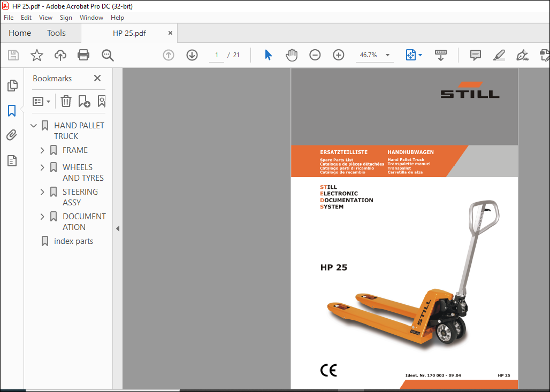Select the HAND PALLET TRUCK bookmark
550x392 pixels.
point(79,131)
